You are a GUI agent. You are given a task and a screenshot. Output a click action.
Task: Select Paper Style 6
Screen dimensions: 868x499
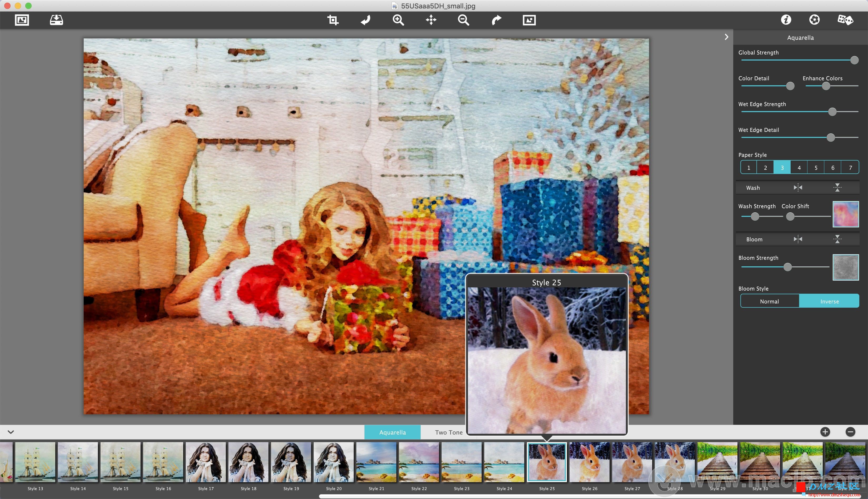(832, 167)
